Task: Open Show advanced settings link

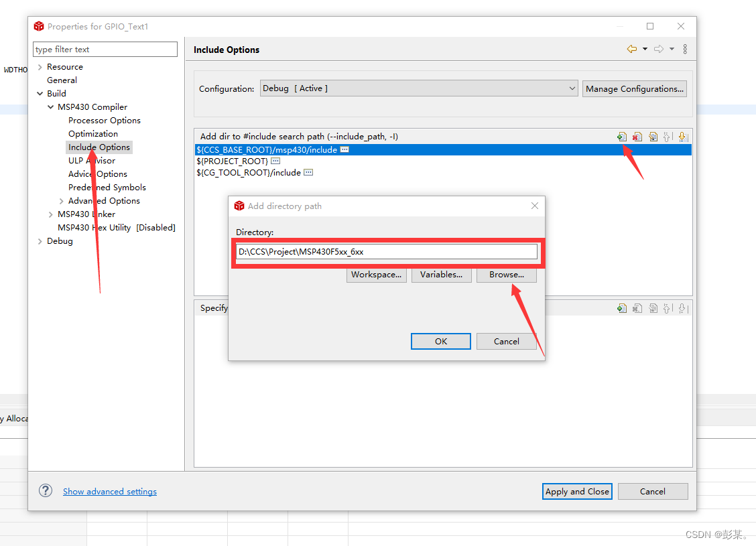Action: click(x=110, y=491)
